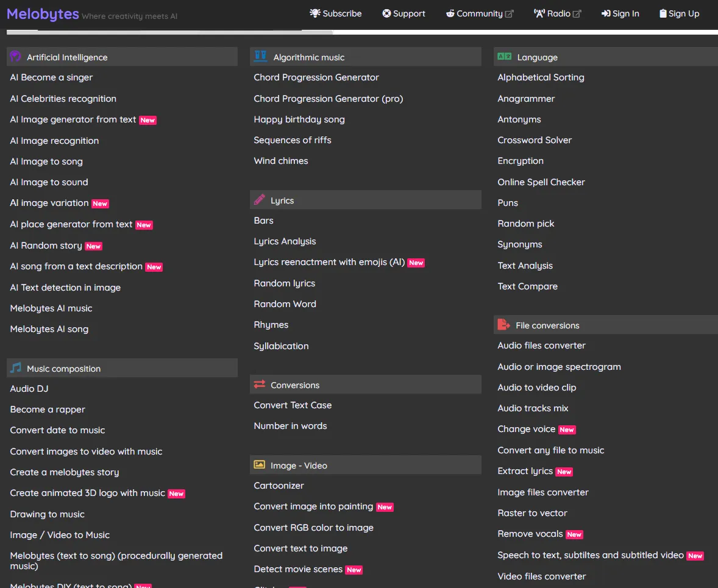Click the Artificial Intelligence brain icon
718x588 pixels.
[x=16, y=56]
